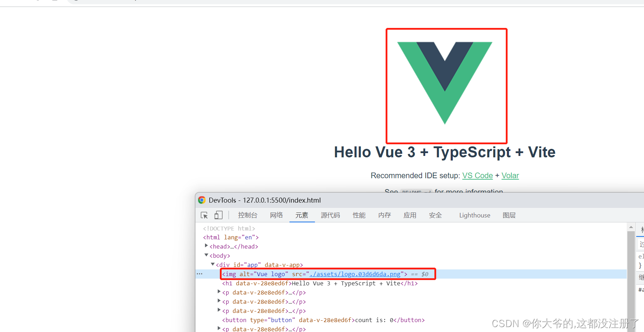Click the Chrome logo in DevTools title

(x=202, y=200)
